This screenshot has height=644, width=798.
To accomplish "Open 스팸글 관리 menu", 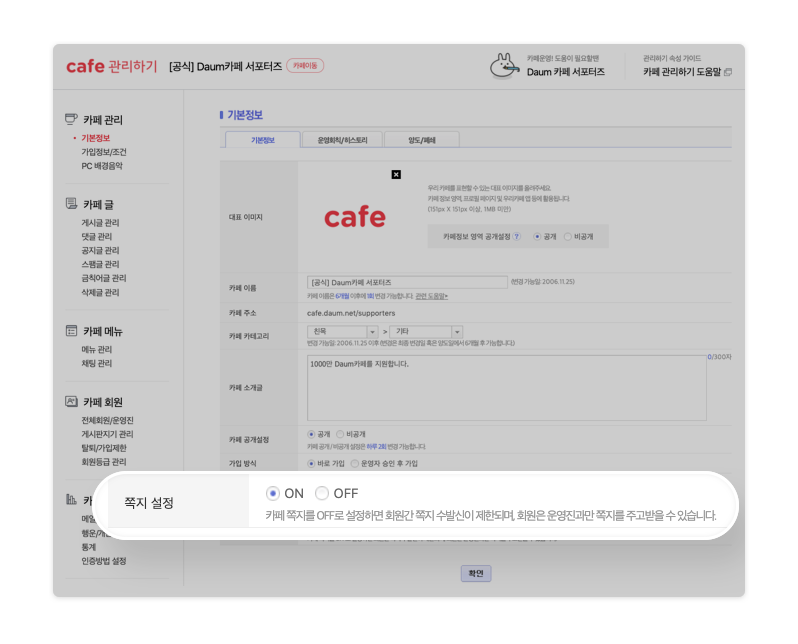I will click(x=100, y=264).
